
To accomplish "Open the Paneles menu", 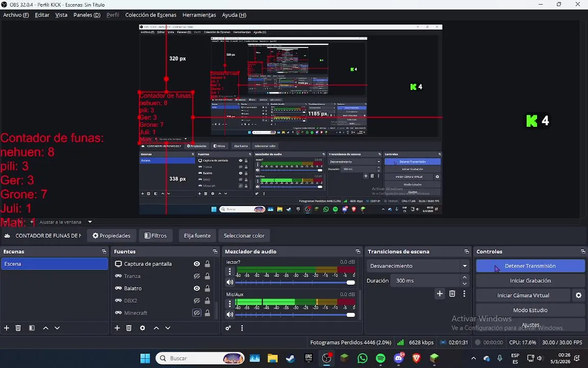I will click(x=87, y=15).
